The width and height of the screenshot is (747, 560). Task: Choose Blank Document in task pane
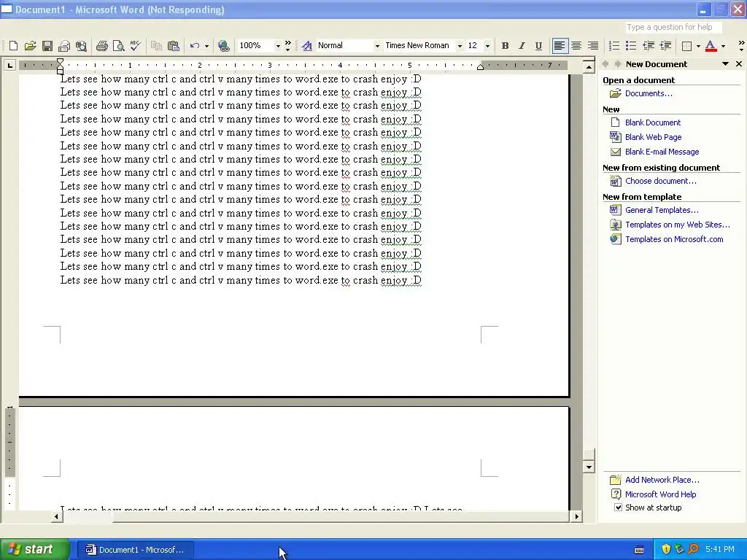[653, 122]
